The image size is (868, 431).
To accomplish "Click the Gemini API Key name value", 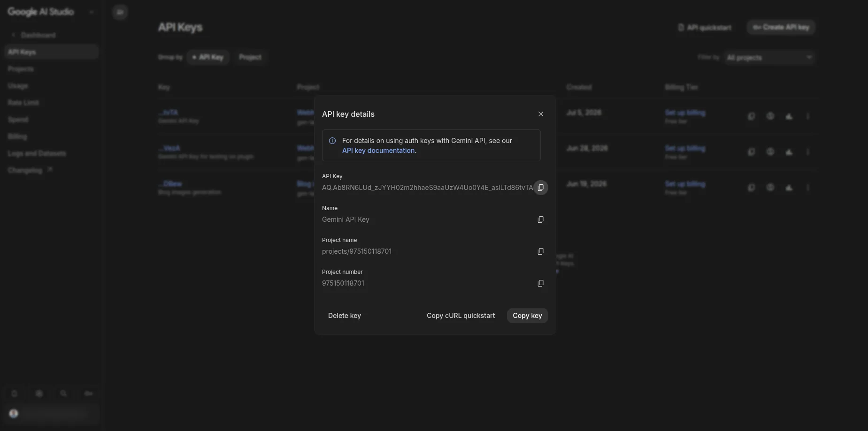I will pyautogui.click(x=346, y=219).
